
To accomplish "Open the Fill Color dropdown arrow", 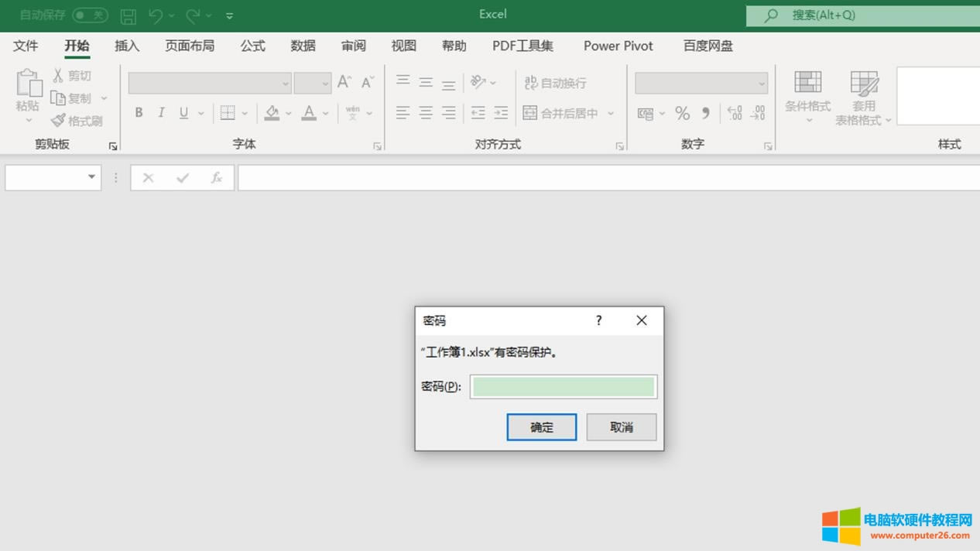I will (288, 113).
